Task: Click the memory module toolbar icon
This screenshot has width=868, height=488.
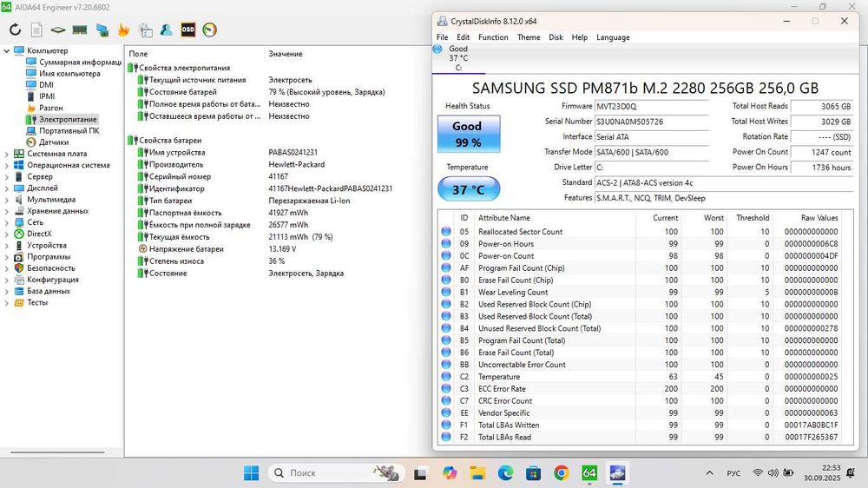Action: [80, 30]
